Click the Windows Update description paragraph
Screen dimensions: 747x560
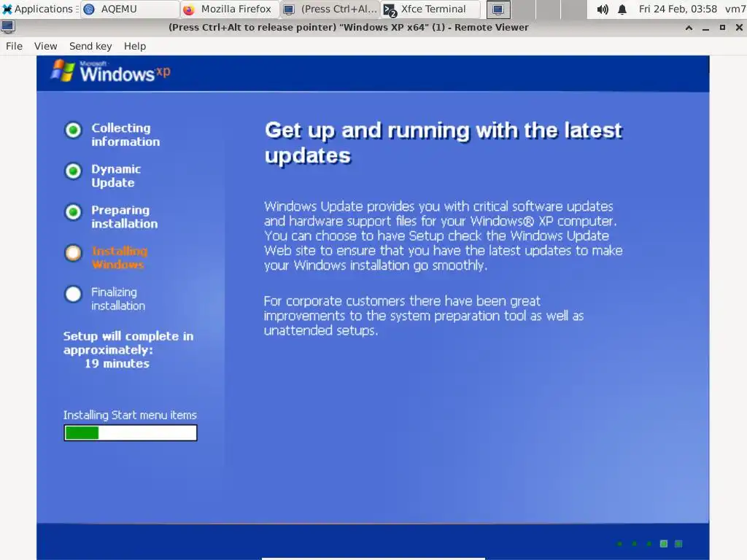coord(444,236)
